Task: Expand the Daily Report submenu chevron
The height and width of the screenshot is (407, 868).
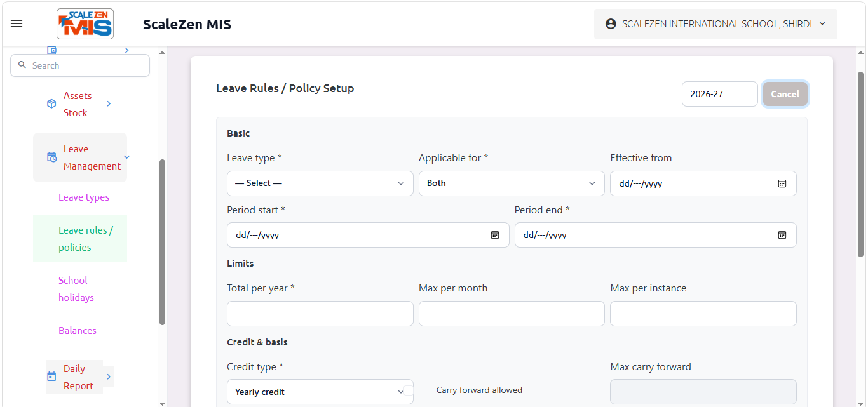Action: pos(109,377)
